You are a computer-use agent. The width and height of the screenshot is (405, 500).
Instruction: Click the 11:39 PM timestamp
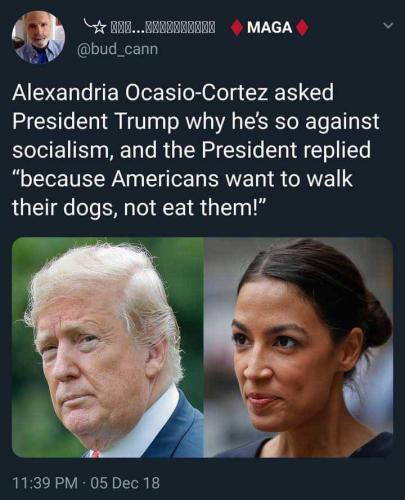tap(45, 482)
